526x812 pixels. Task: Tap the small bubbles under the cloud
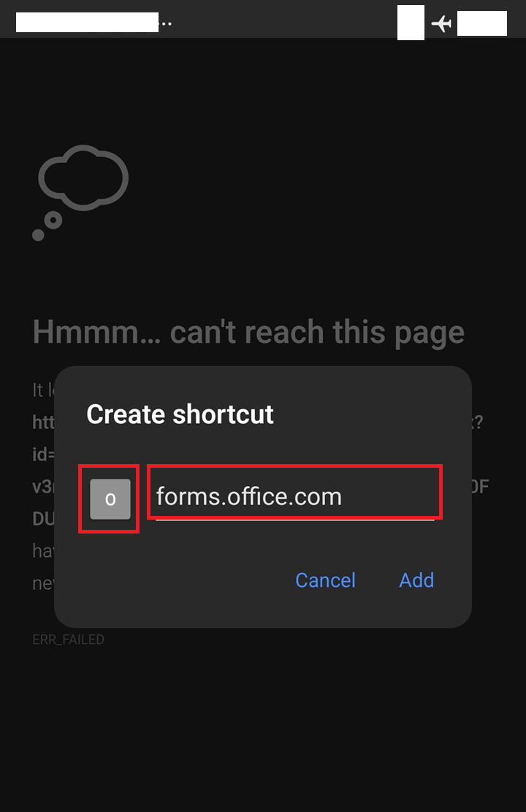pyautogui.click(x=47, y=226)
